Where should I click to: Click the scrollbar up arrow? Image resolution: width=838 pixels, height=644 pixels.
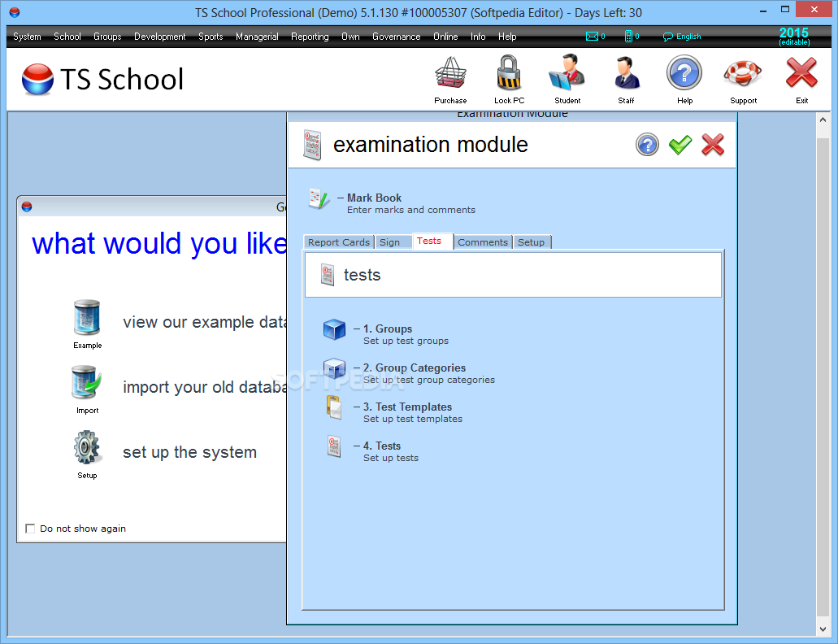coord(823,120)
